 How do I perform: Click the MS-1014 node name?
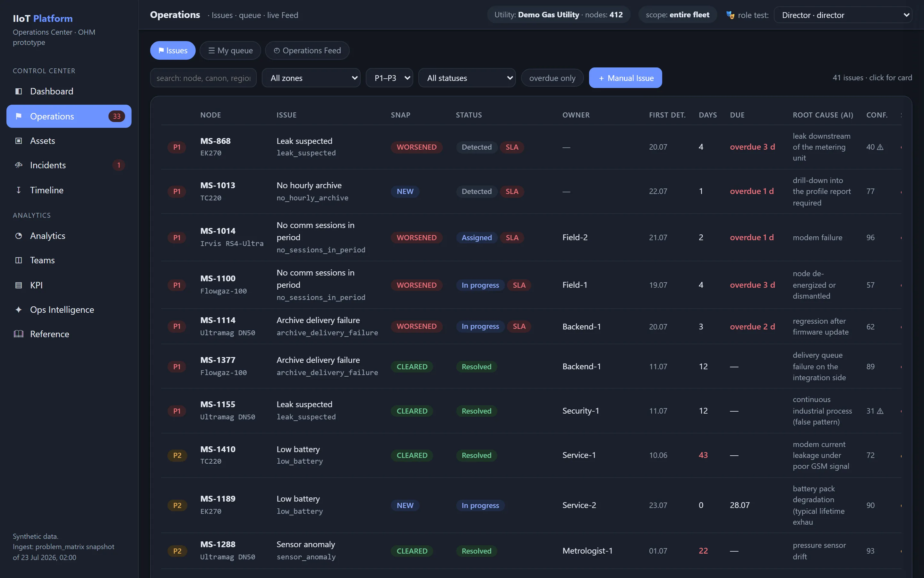click(x=218, y=231)
